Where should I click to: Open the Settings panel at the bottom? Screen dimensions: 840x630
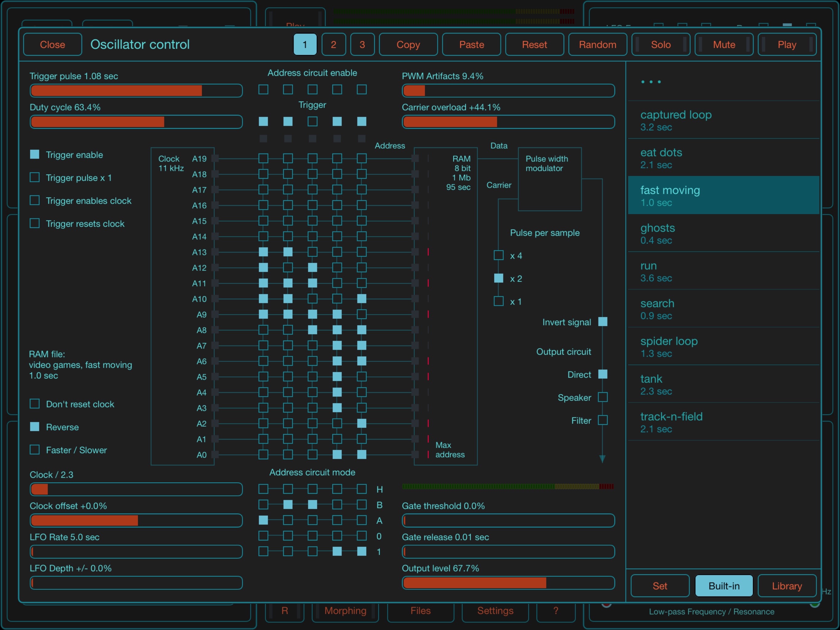[495, 611]
